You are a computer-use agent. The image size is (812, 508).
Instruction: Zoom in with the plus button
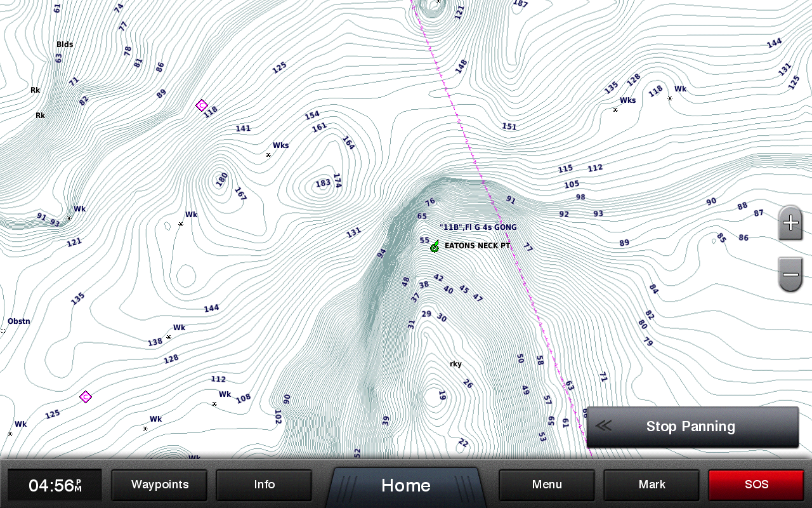790,223
